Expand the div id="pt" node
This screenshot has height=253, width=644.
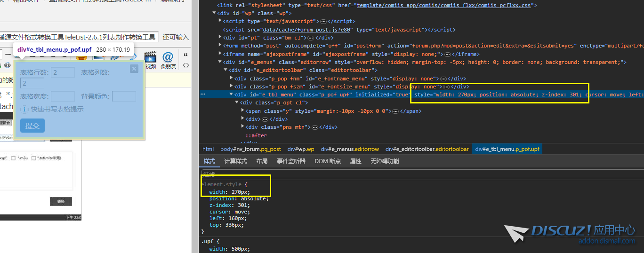point(220,38)
